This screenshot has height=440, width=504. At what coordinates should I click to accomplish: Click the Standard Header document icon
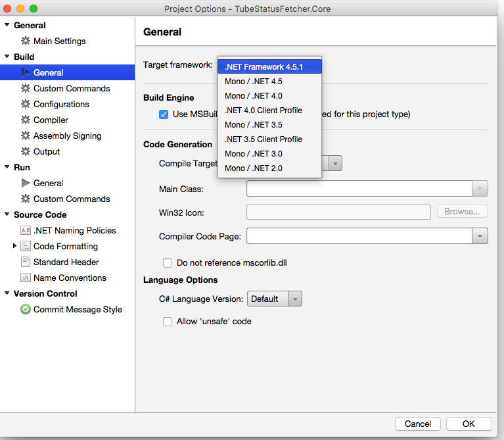26,262
